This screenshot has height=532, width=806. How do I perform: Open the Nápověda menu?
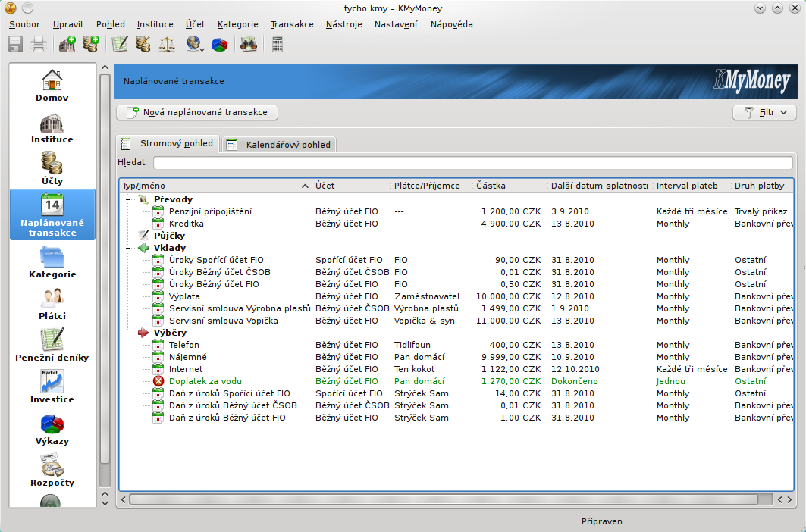451,24
